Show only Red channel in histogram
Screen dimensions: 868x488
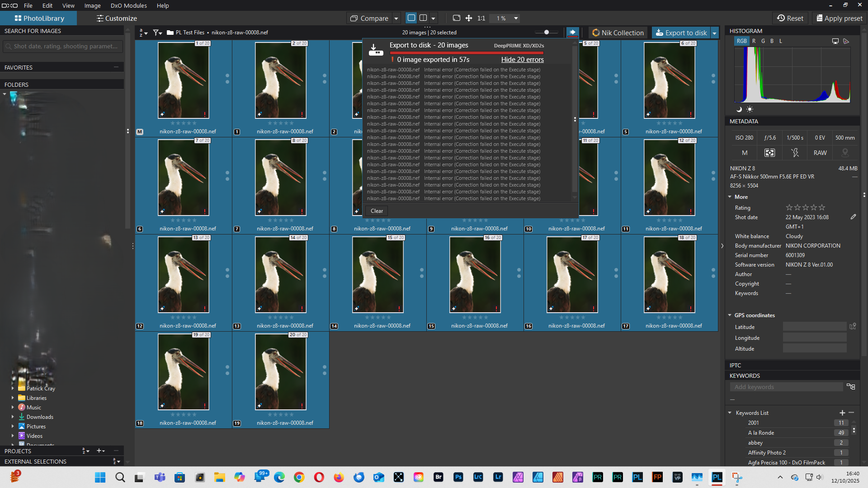[754, 41]
